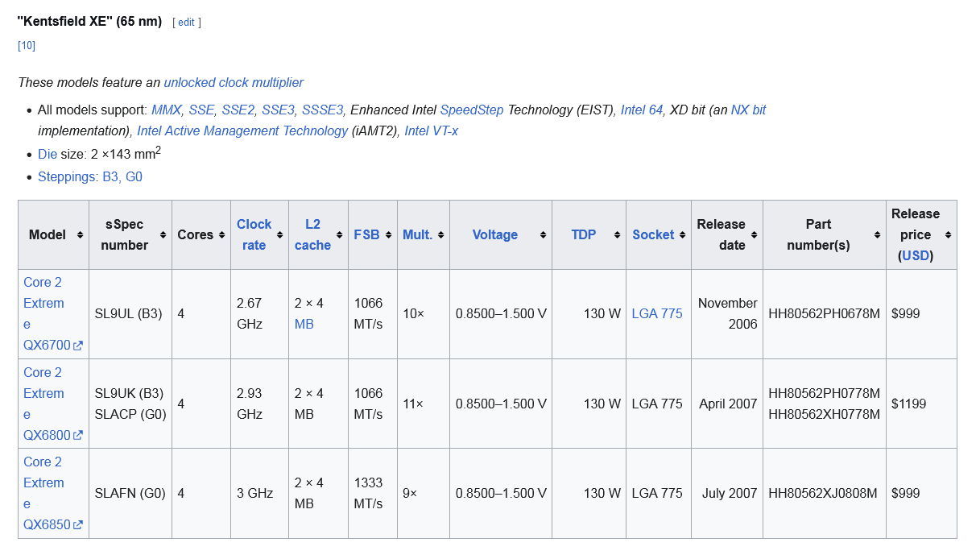The image size is (980, 559).
Task: Select the SLAFN (G0) cell
Action: (x=130, y=494)
